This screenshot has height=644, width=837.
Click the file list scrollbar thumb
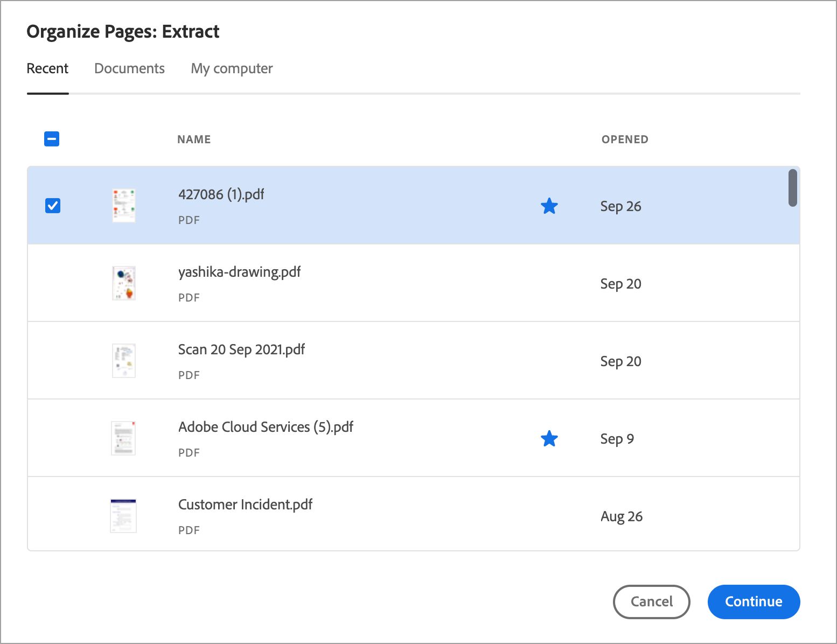[x=792, y=187]
